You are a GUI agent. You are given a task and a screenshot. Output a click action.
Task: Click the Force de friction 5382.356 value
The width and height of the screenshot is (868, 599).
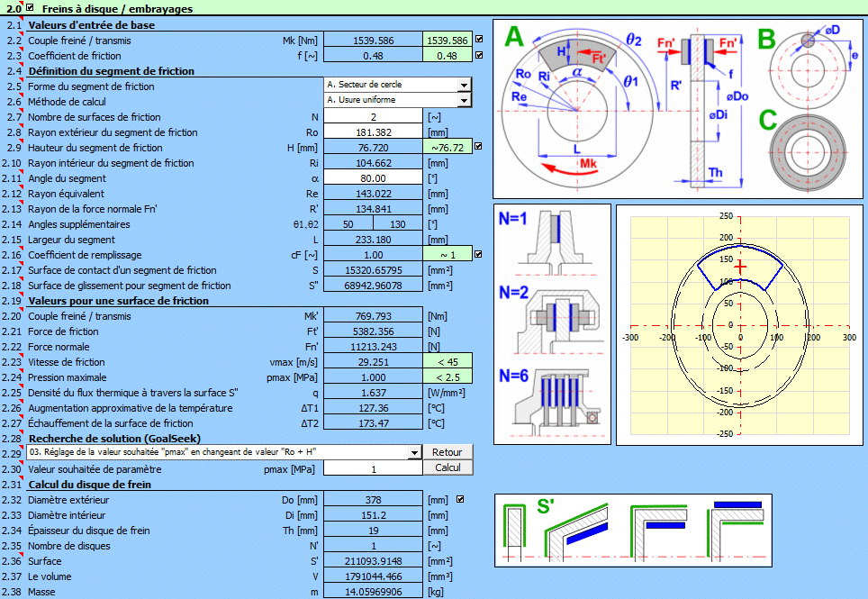[373, 331]
